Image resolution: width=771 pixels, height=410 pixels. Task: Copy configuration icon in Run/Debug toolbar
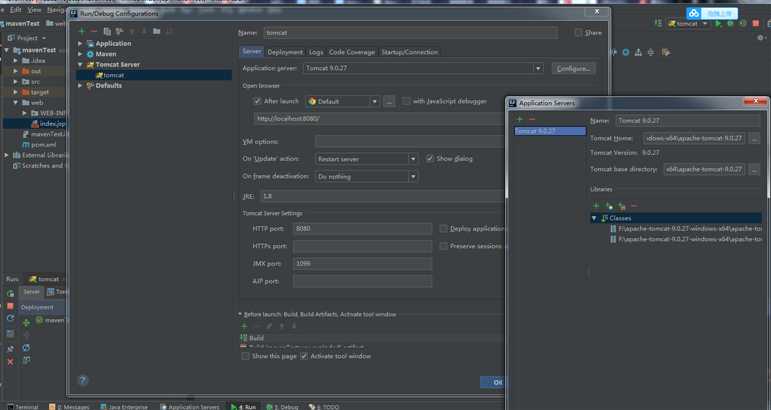[107, 31]
